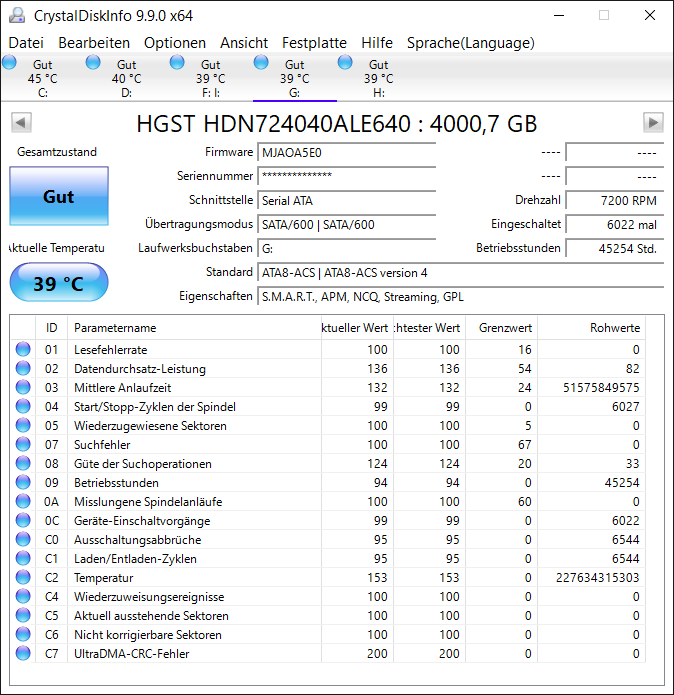Select the Lesefehlerrate parameter name
Screen dimensions: 674x695
pos(110,350)
